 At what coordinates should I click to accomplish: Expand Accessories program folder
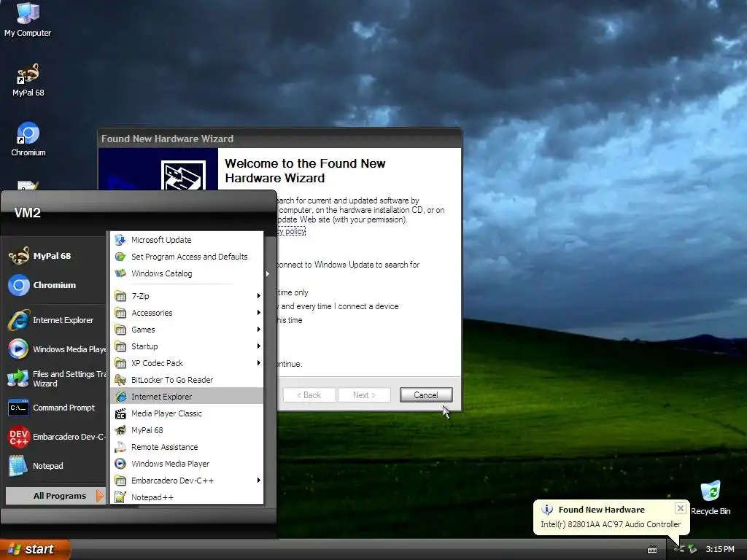[187, 313]
